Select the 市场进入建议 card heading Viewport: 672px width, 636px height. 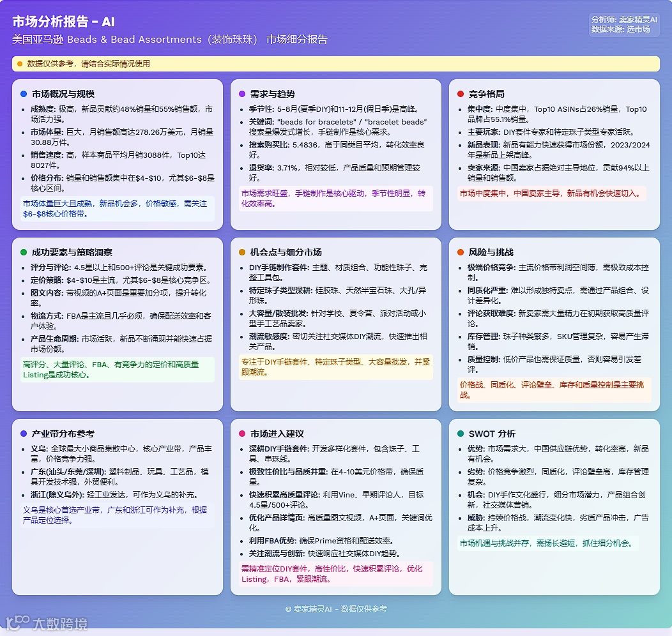tap(277, 434)
